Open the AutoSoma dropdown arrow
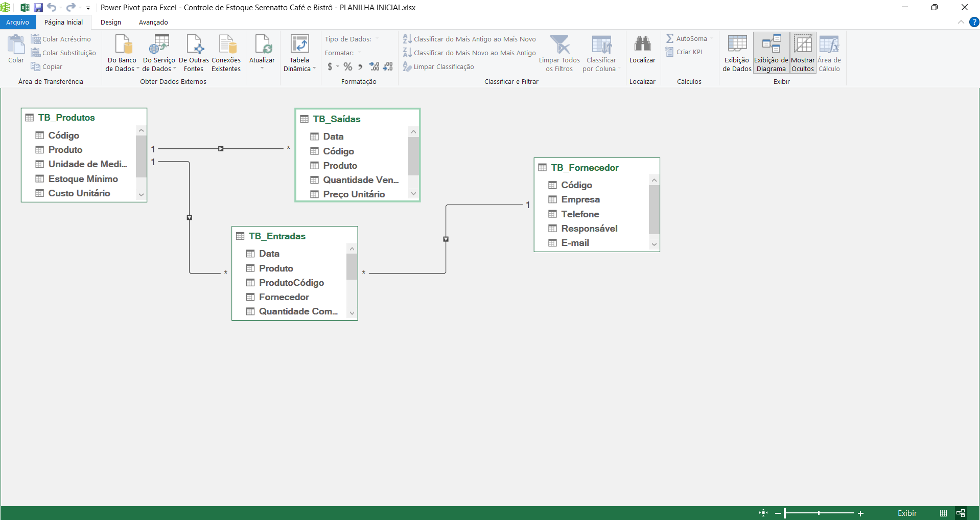 712,38
